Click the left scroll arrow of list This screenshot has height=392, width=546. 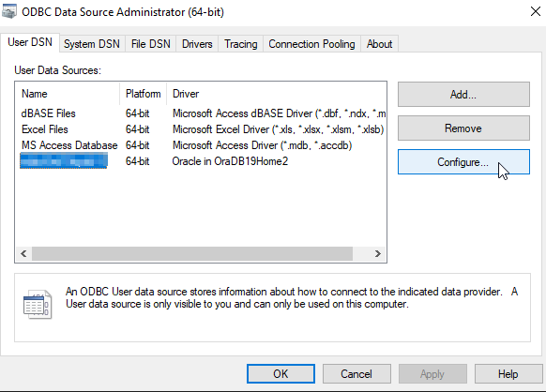(23, 253)
